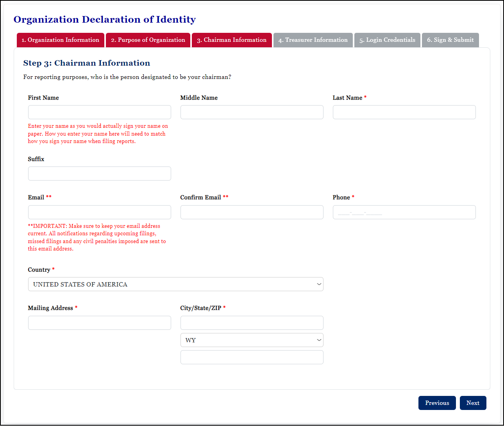This screenshot has width=504, height=426.
Task: Open the Purpose of Organization tab
Action: coord(148,40)
